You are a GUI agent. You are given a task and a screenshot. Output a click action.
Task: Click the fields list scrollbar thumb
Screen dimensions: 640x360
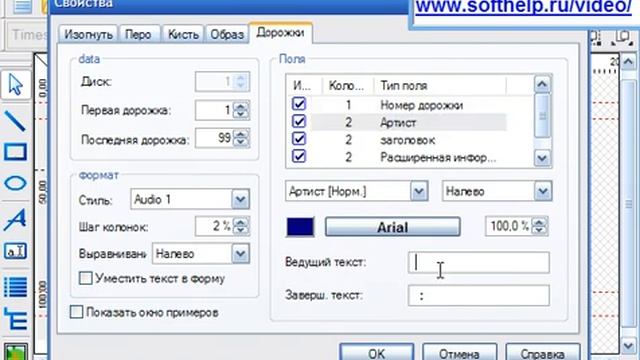pyautogui.click(x=542, y=116)
